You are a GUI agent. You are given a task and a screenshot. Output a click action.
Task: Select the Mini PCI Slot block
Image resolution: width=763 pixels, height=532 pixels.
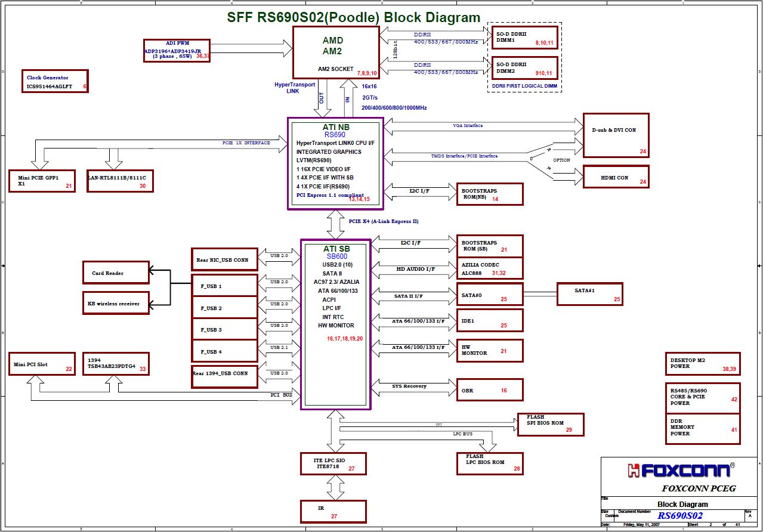coord(42,364)
